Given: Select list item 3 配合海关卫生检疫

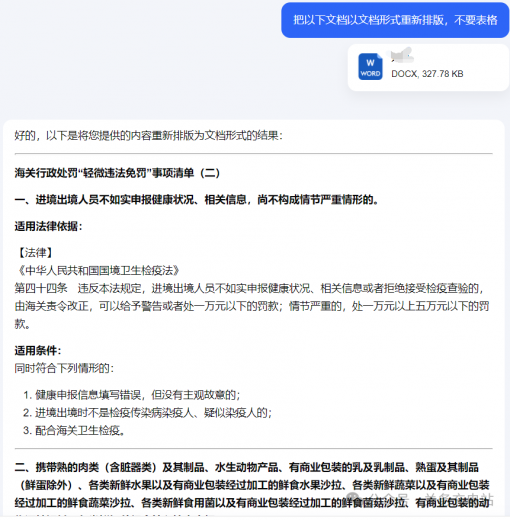Looking at the screenshot, I should 74,430.
